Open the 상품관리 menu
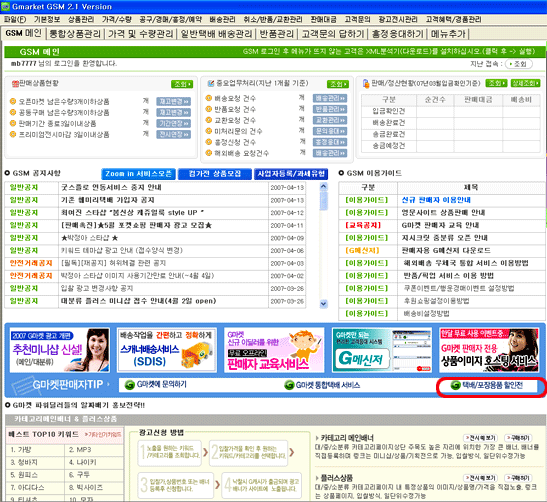547x502 pixels. click(81, 20)
